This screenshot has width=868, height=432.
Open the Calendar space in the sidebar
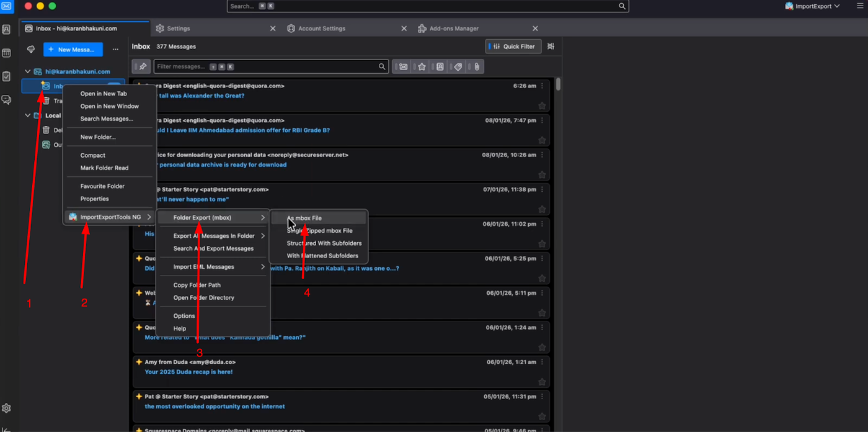pyautogui.click(x=6, y=53)
